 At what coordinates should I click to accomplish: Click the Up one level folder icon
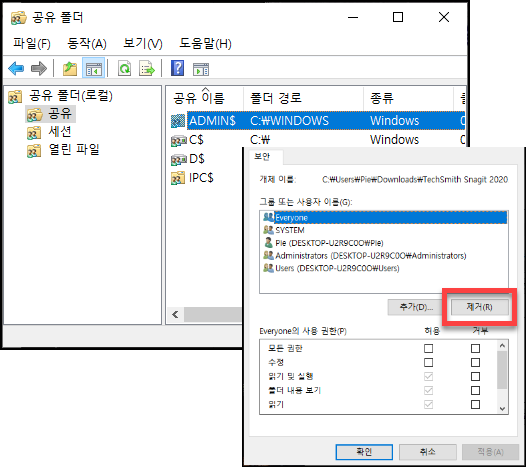(70, 68)
